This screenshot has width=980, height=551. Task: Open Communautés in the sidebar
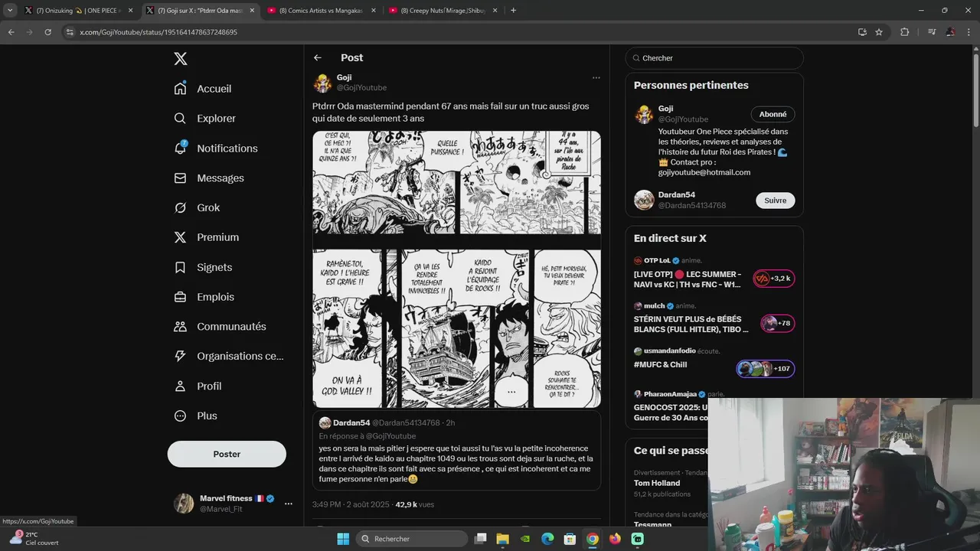[220, 327]
